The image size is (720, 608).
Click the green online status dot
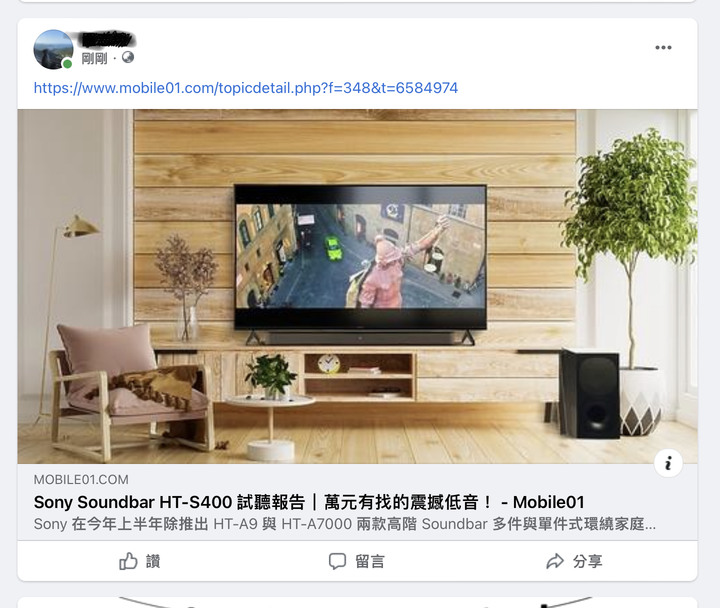tap(67, 64)
